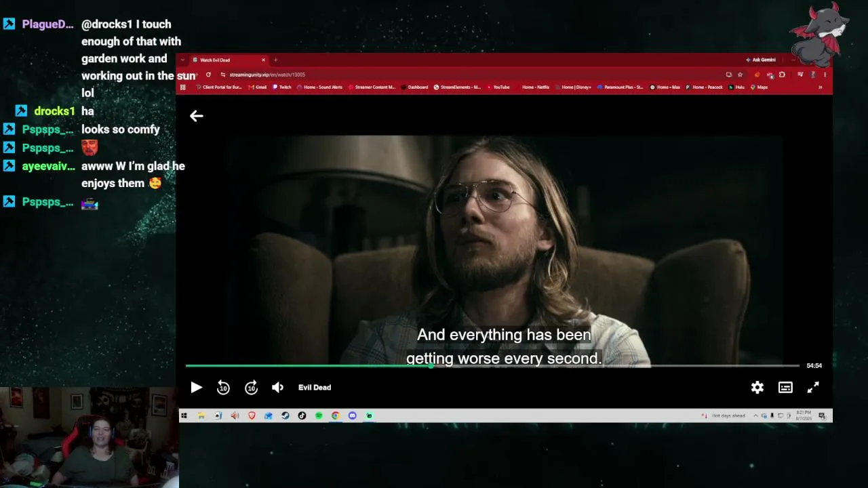Bookmark this page with the star icon
Screen dimensions: 868x488
click(x=740, y=75)
